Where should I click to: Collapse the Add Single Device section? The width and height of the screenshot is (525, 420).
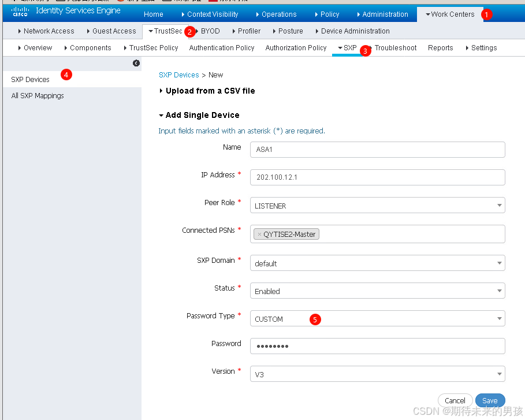click(x=199, y=115)
